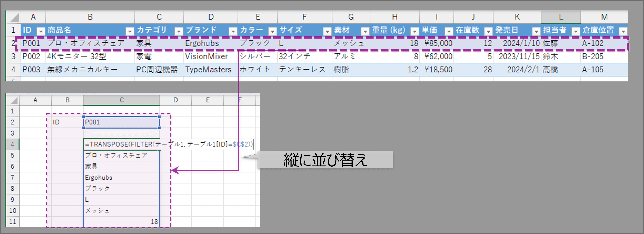This screenshot has height=234, width=644.
Task: Click cell 32インチ in サイズ column
Action: point(305,57)
